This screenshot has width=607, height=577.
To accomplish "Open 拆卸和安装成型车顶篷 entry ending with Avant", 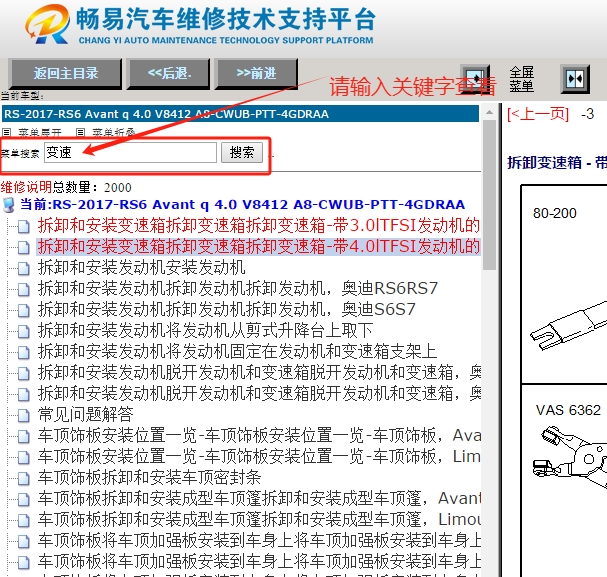I will [x=259, y=498].
